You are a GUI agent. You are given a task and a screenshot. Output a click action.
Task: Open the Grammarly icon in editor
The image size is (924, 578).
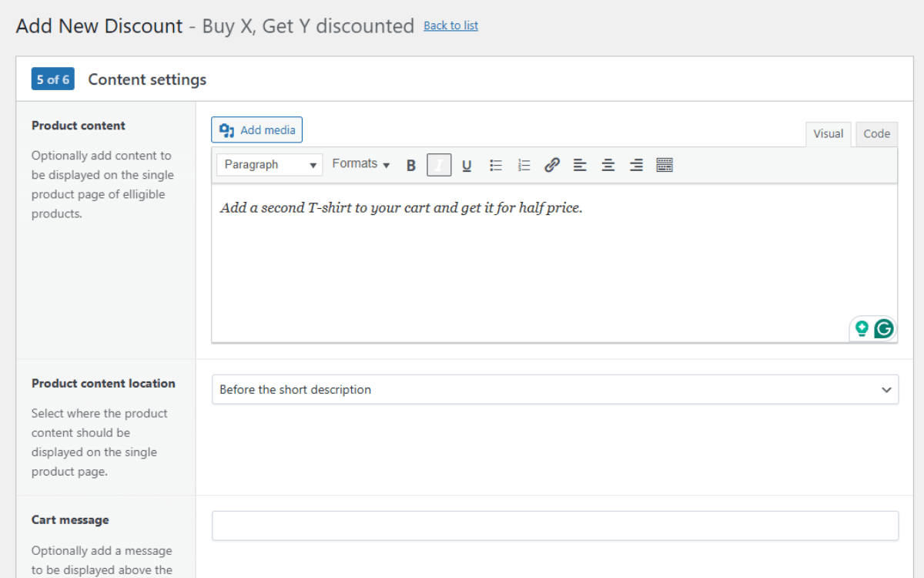[x=884, y=329]
